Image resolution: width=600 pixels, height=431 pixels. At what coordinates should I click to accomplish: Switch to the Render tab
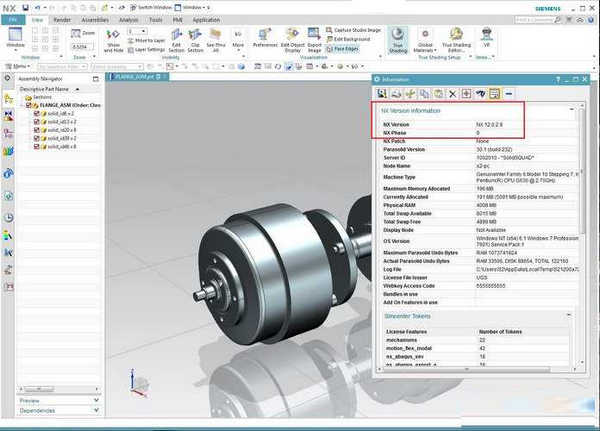pyautogui.click(x=62, y=20)
